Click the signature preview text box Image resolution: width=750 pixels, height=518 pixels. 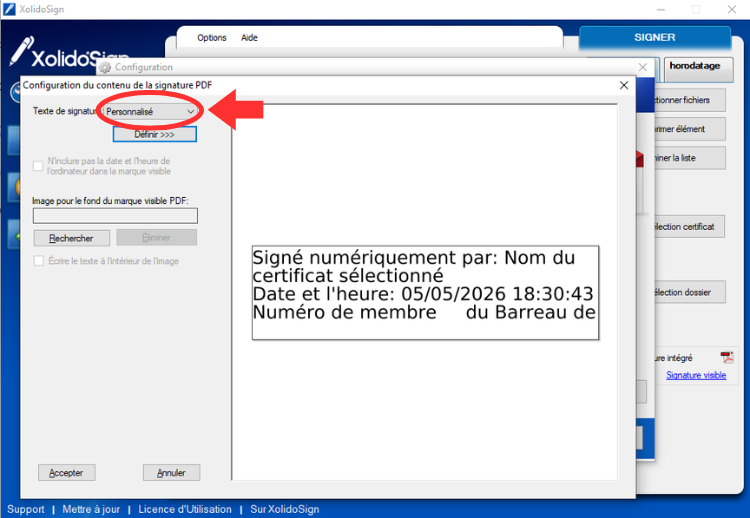(425, 293)
